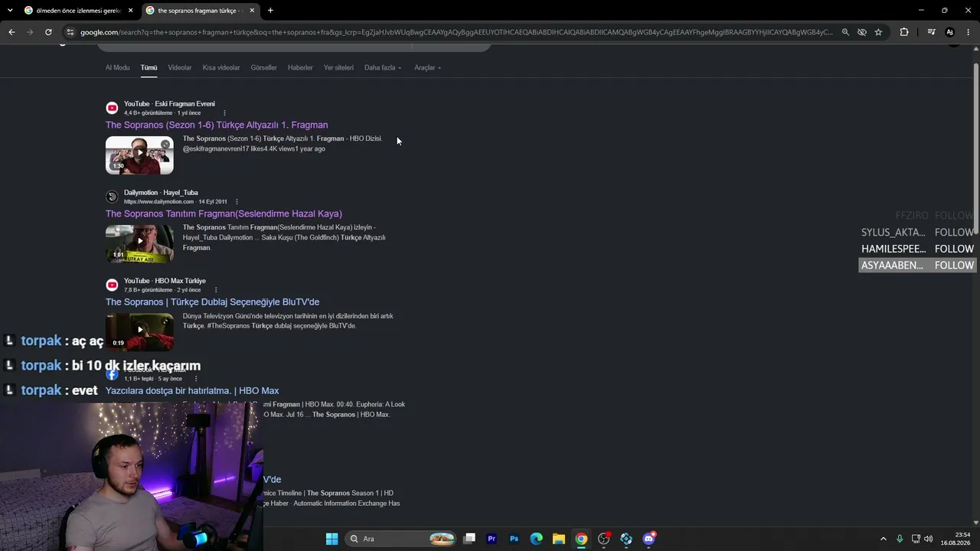Click the taskbar Ara search box
This screenshot has height=551, width=980.
click(x=401, y=539)
